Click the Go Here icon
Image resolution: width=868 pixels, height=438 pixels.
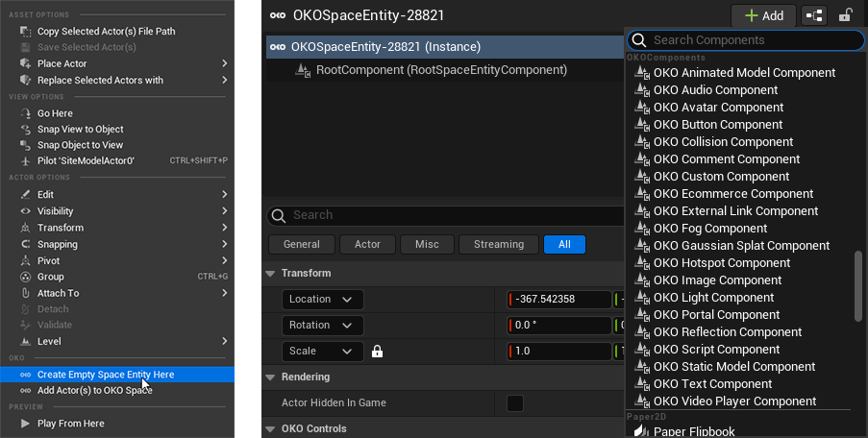click(25, 113)
